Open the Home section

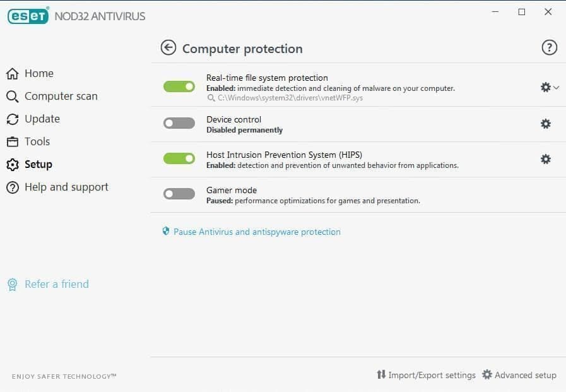pyautogui.click(x=38, y=73)
